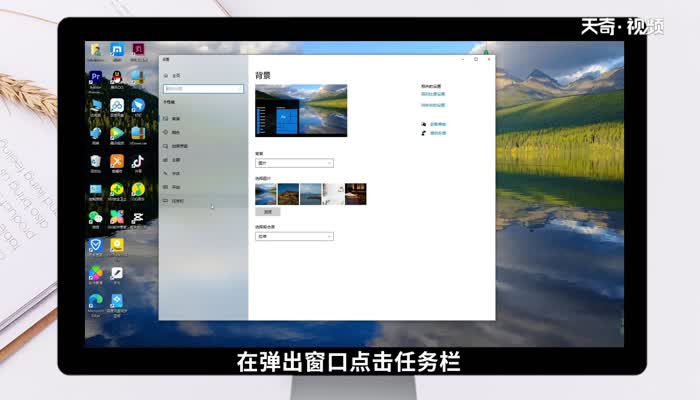The height and width of the screenshot is (400, 700).
Task: Open Themes section in sidebar
Action: [203, 160]
